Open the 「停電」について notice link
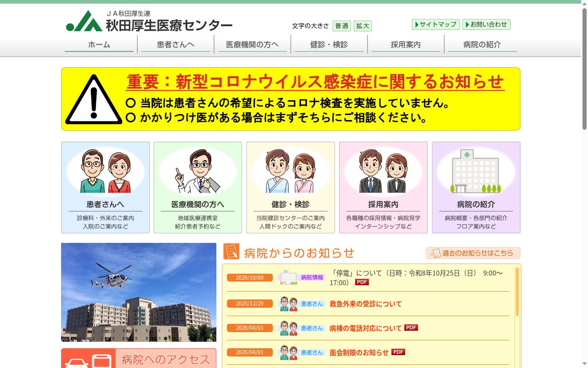This screenshot has height=368, width=588. [416, 277]
